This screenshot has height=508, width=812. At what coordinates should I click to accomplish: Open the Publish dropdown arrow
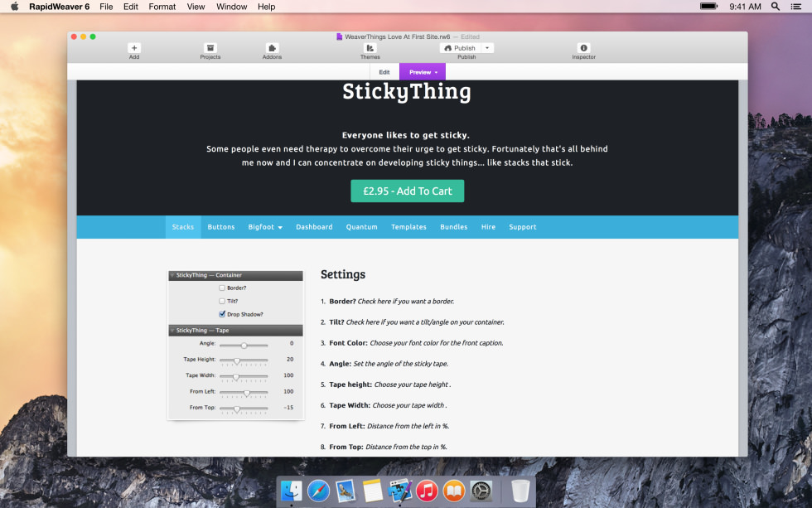click(487, 48)
